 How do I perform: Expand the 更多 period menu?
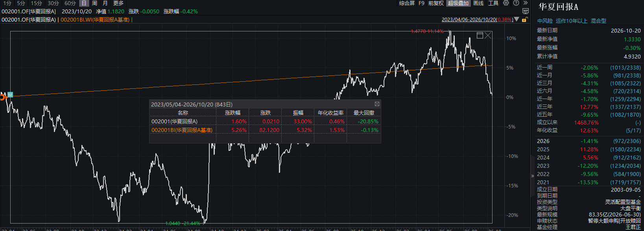pyautogui.click(x=118, y=3)
